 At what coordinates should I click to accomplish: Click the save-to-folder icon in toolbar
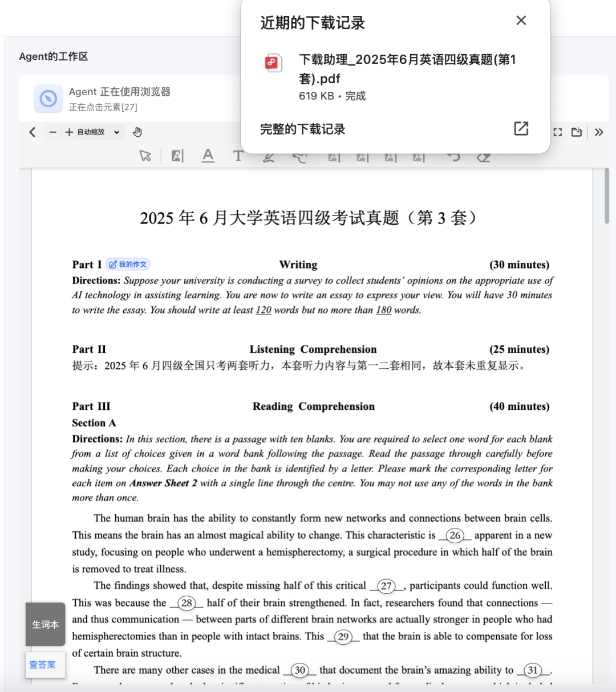(577, 132)
